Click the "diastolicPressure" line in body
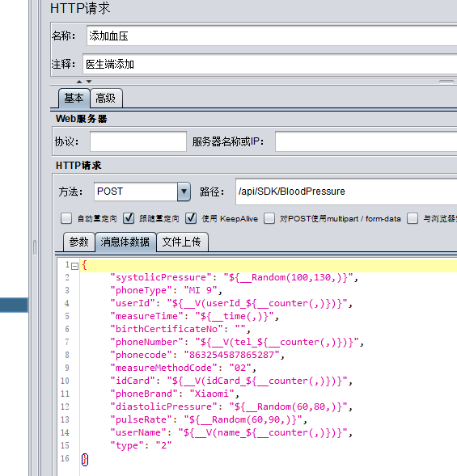457x476 pixels. coord(231,406)
